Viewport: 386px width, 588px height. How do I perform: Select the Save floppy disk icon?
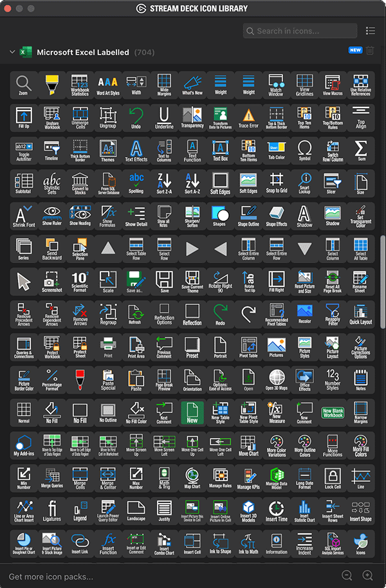click(164, 282)
